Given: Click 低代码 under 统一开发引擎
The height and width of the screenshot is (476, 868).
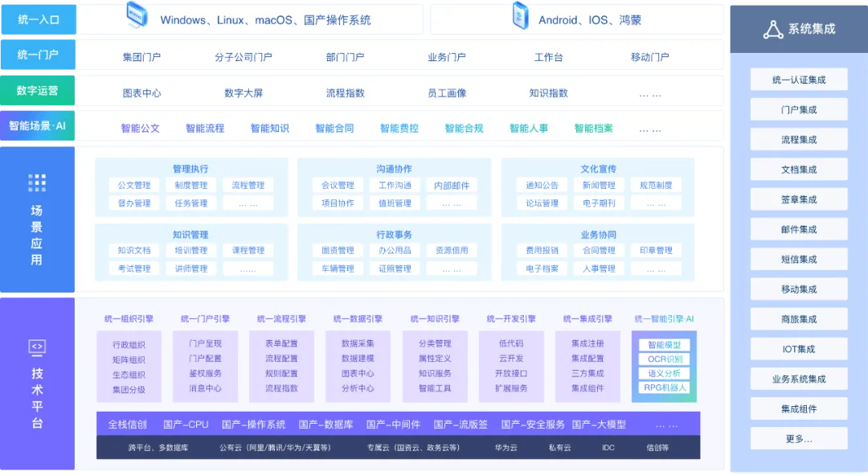Looking at the screenshot, I should pos(511,343).
